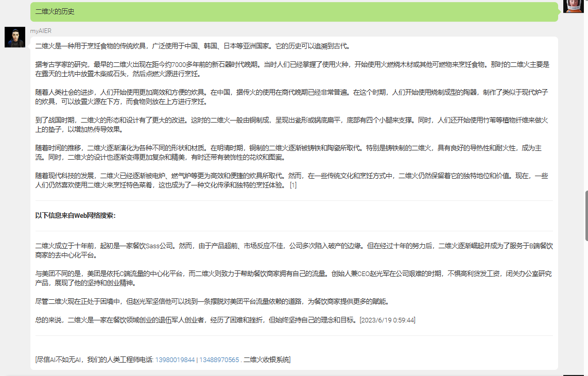Click the timestamp [2023/6/19 0:59:44]

[x=387, y=320]
